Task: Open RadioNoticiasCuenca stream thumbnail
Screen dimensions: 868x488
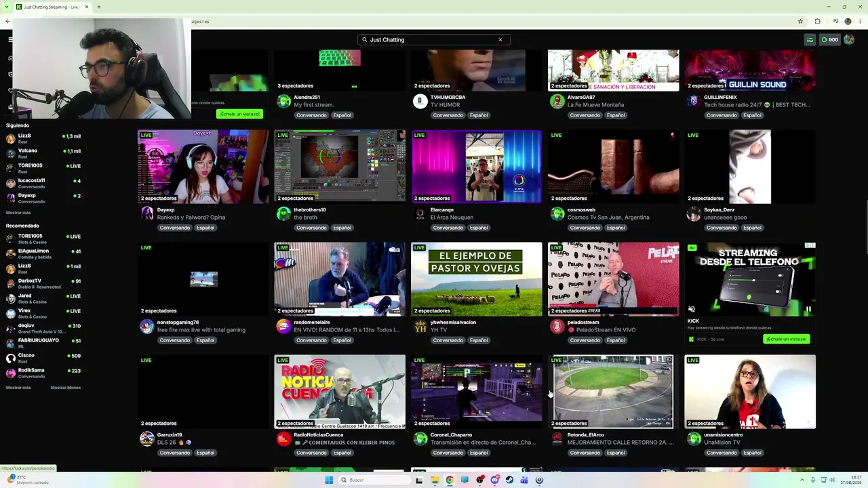Action: pos(340,392)
